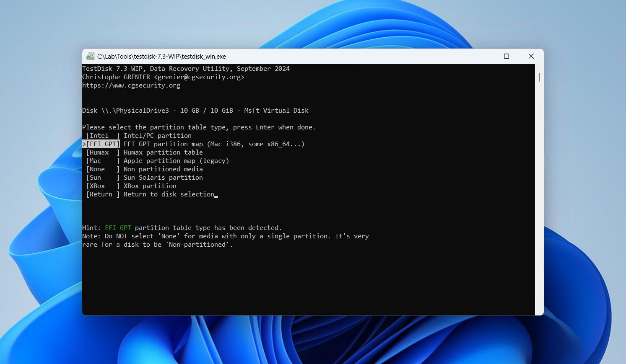Image resolution: width=626 pixels, height=364 pixels.
Task: Click the 'TestDisk 7.3-WIP, Data Recovery Utility' line
Action: [x=186, y=69]
